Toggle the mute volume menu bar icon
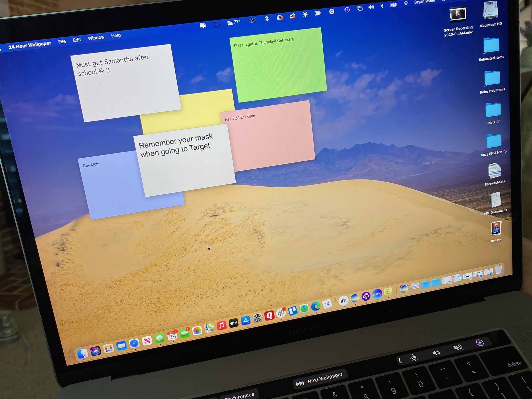 coord(371,7)
